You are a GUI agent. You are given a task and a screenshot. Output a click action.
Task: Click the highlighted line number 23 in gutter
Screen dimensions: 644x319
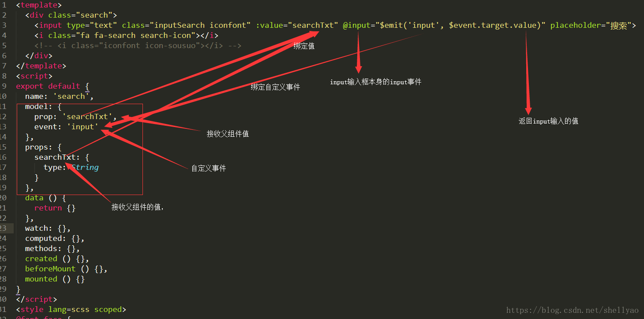pyautogui.click(x=4, y=228)
